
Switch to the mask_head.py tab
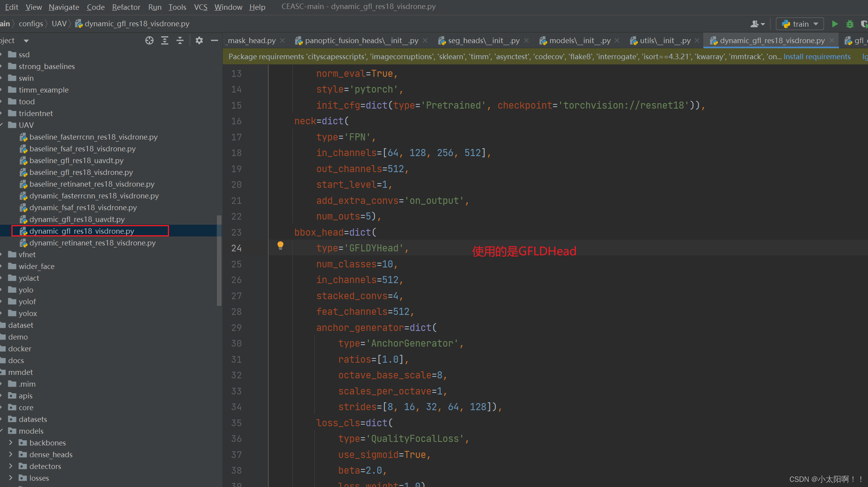coord(251,40)
